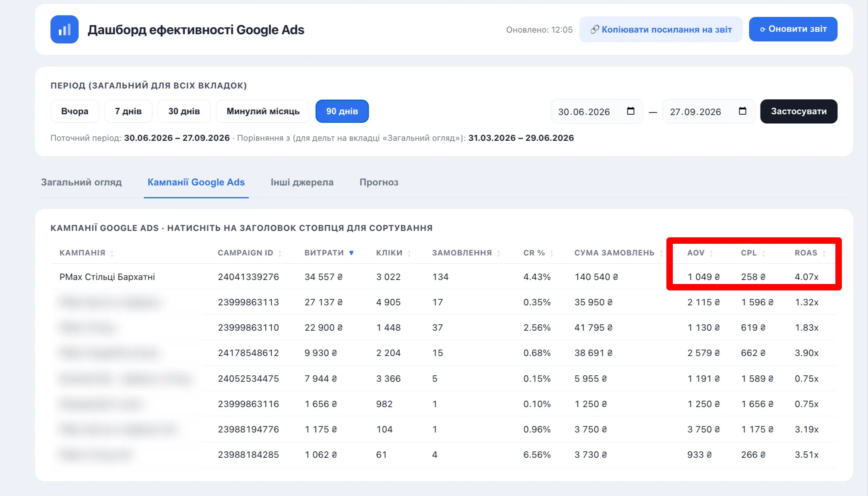Viewport: 868px width, 496px height.
Task: Select campaign PMax Стільці Бархатні
Action: (107, 277)
